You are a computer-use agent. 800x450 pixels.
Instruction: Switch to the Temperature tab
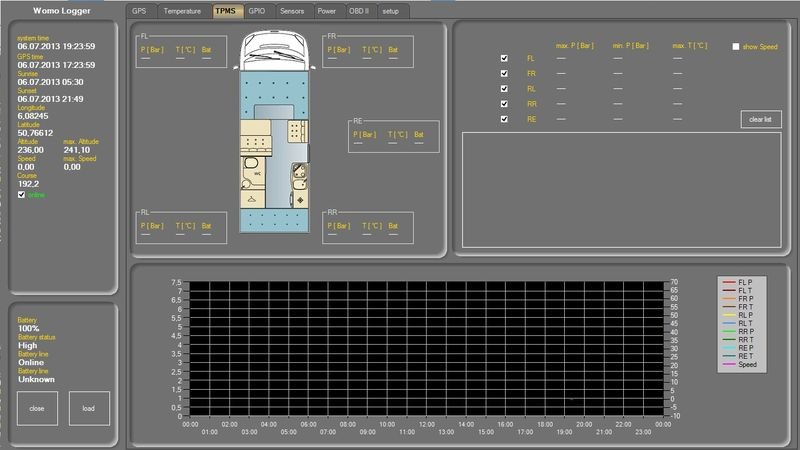(x=183, y=11)
